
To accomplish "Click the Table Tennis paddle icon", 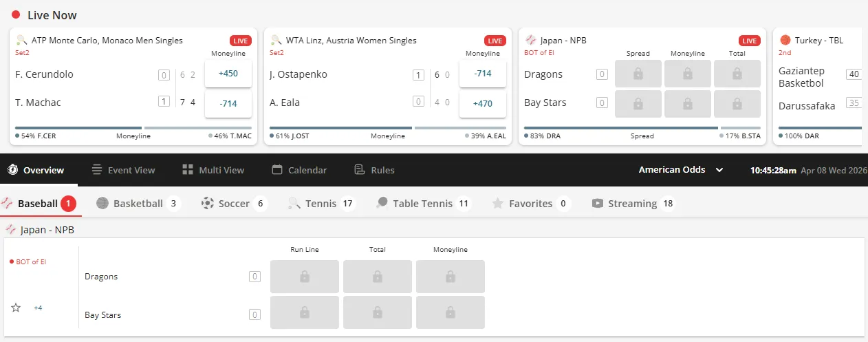I will pos(382,204).
